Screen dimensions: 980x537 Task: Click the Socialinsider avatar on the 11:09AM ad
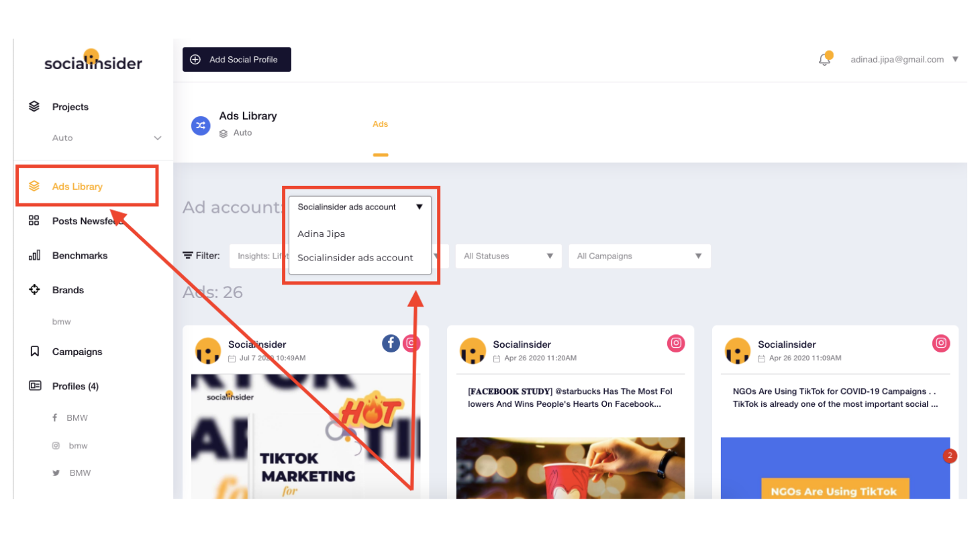pyautogui.click(x=738, y=350)
